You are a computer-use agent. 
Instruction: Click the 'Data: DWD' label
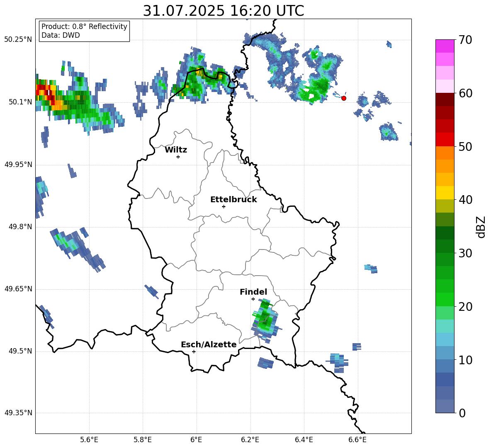click(x=61, y=35)
